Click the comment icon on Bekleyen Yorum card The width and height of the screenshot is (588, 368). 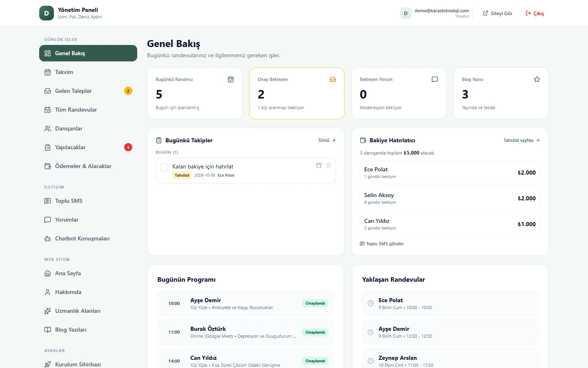tap(435, 79)
